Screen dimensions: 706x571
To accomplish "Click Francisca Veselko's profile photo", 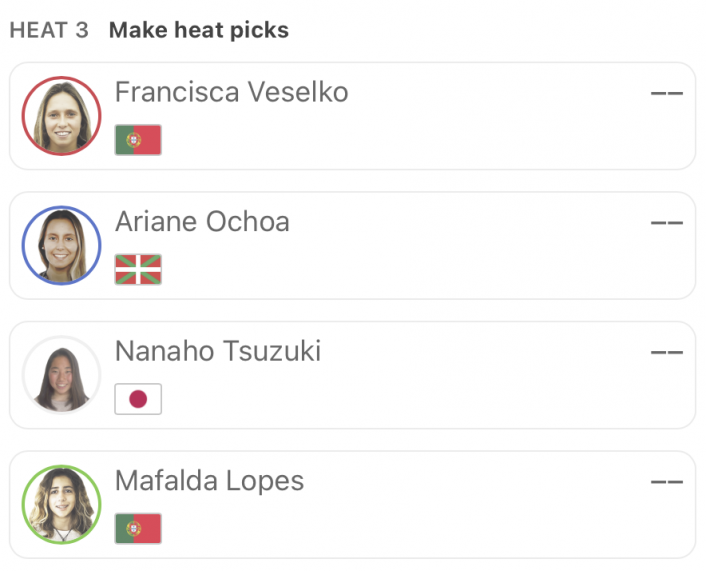I will coord(62,116).
